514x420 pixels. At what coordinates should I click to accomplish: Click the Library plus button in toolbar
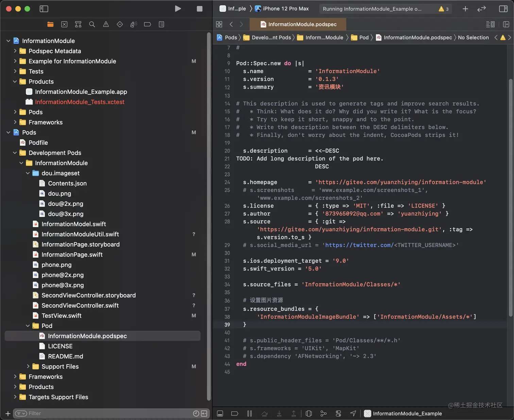tap(465, 9)
